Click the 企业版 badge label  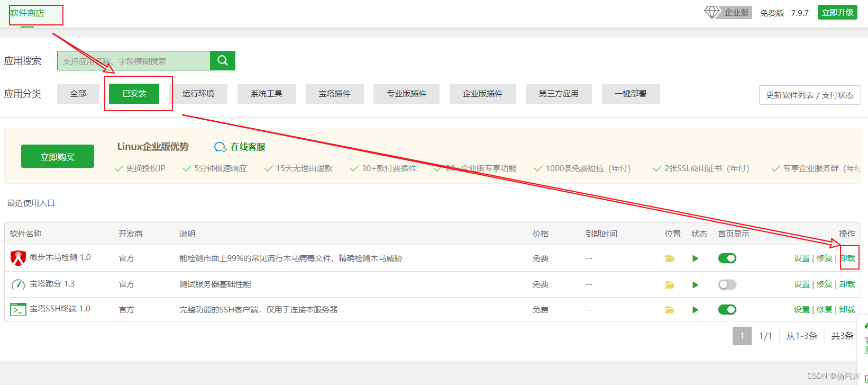point(736,13)
